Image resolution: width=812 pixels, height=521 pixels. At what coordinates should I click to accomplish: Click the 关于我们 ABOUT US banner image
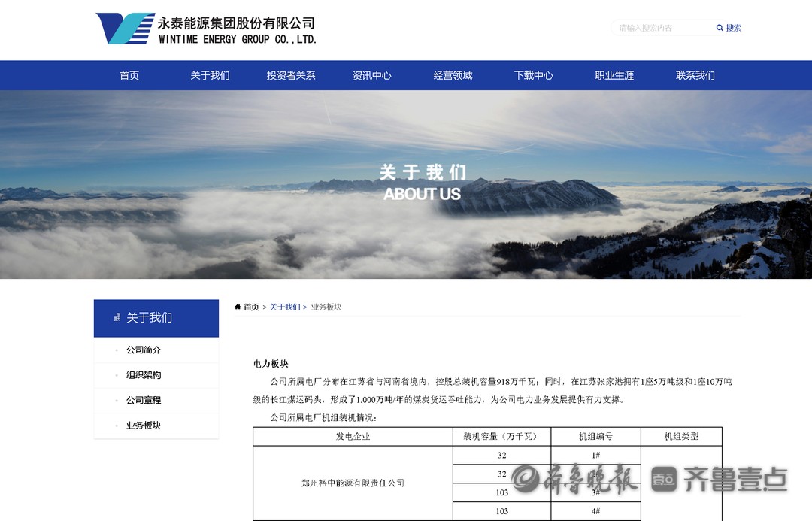(x=406, y=184)
